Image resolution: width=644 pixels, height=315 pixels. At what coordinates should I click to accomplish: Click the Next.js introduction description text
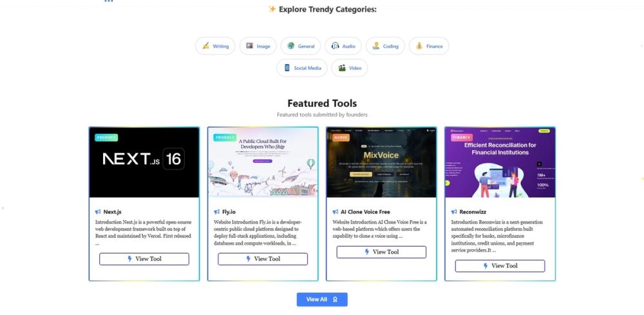pyautogui.click(x=144, y=233)
